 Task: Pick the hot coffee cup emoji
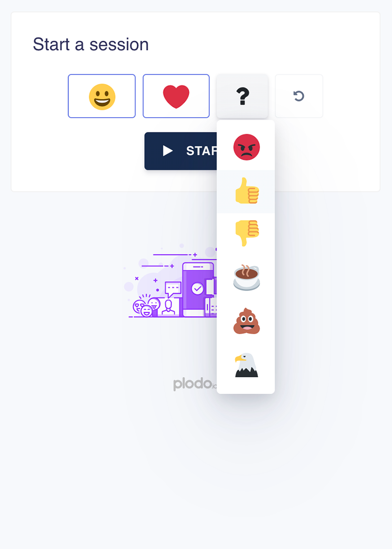[x=246, y=277]
